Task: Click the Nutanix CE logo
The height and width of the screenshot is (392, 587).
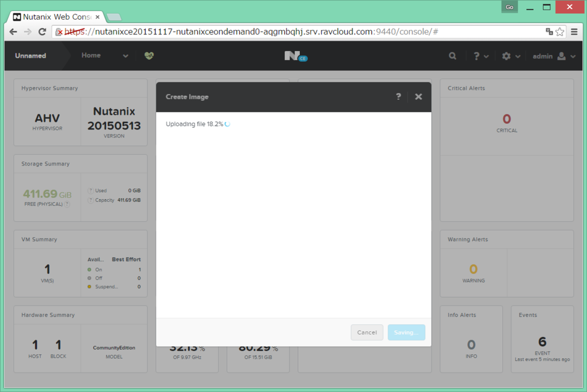Action: [296, 56]
